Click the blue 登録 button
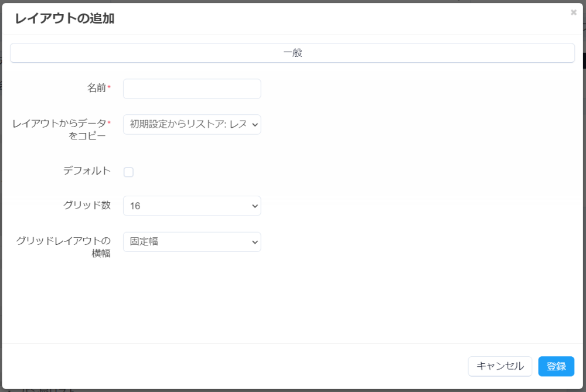586x392 pixels. 556,366
